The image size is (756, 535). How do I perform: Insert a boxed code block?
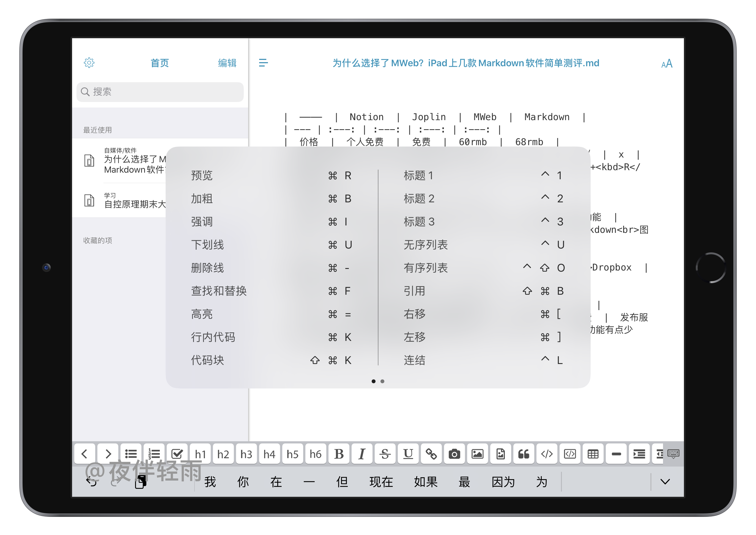pos(570,454)
